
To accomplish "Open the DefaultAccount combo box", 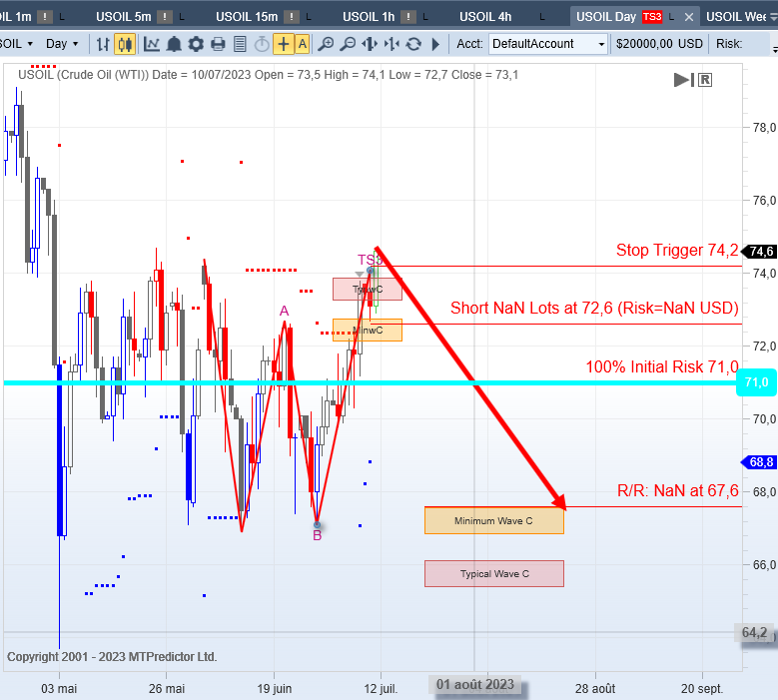I will (x=548, y=44).
